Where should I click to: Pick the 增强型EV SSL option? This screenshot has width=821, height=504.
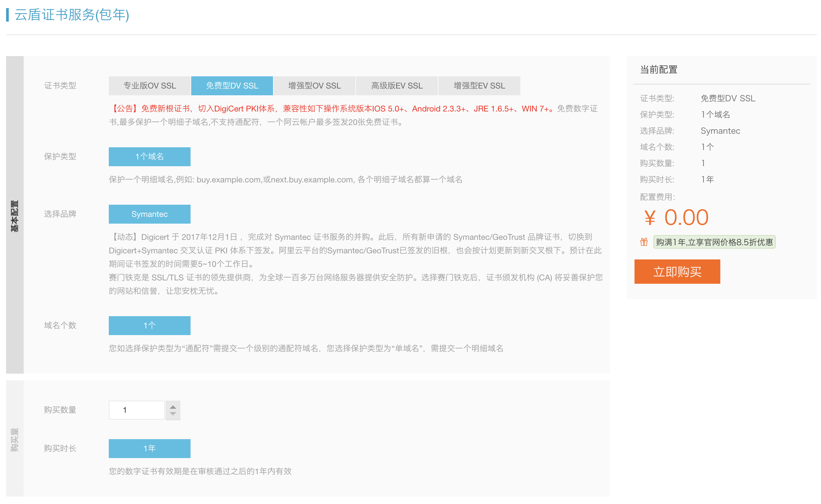pyautogui.click(x=479, y=86)
